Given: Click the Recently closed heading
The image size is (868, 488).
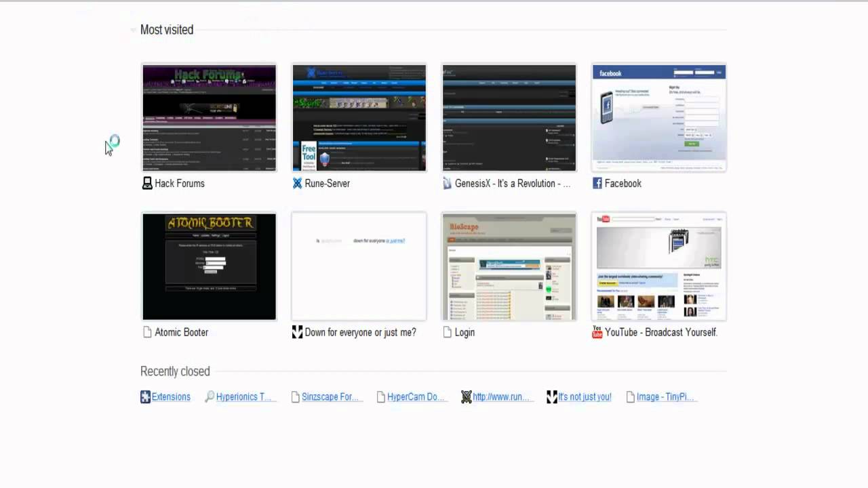Looking at the screenshot, I should click(x=175, y=371).
